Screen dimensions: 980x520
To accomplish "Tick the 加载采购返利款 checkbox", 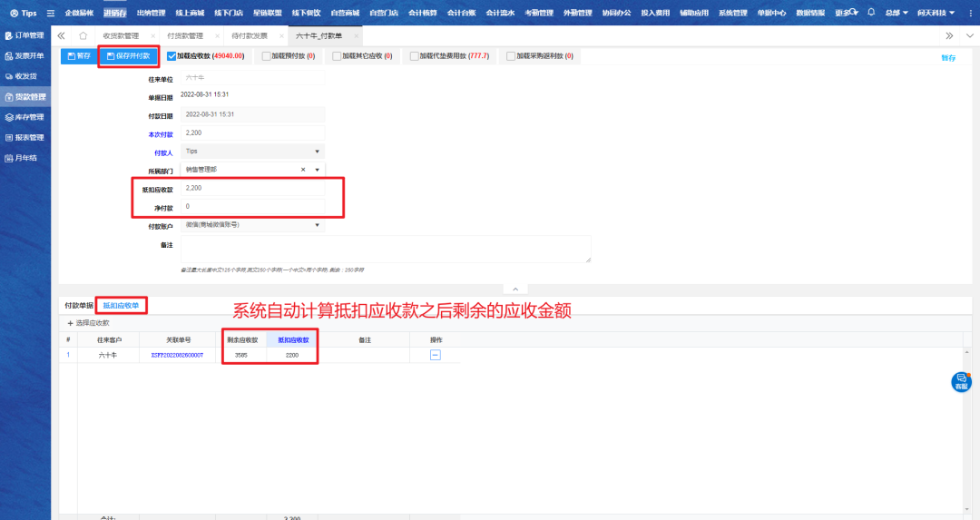I will tap(511, 56).
